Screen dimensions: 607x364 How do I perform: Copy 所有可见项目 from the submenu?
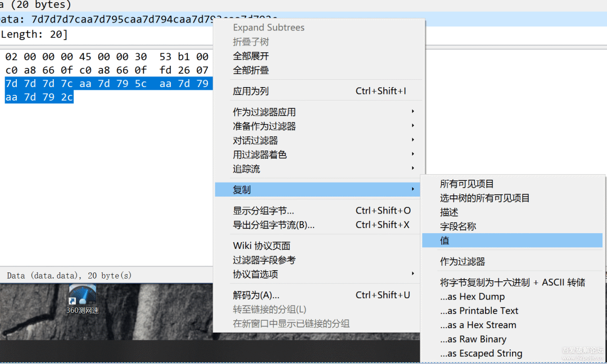coord(512,184)
